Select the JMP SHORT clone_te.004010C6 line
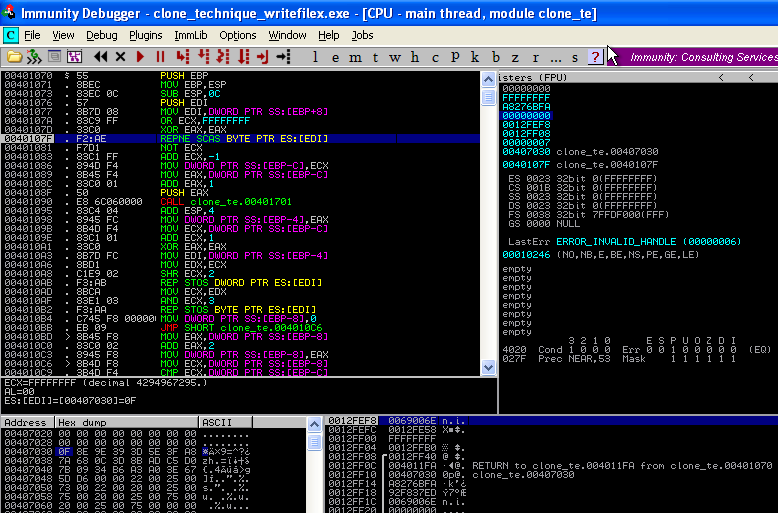Image resolution: width=778 pixels, height=513 pixels. click(x=242, y=328)
